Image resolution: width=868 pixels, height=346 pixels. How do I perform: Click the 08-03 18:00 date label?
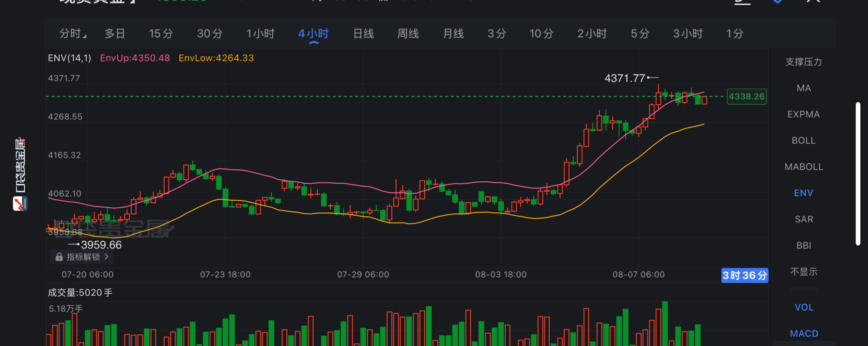pos(500,274)
